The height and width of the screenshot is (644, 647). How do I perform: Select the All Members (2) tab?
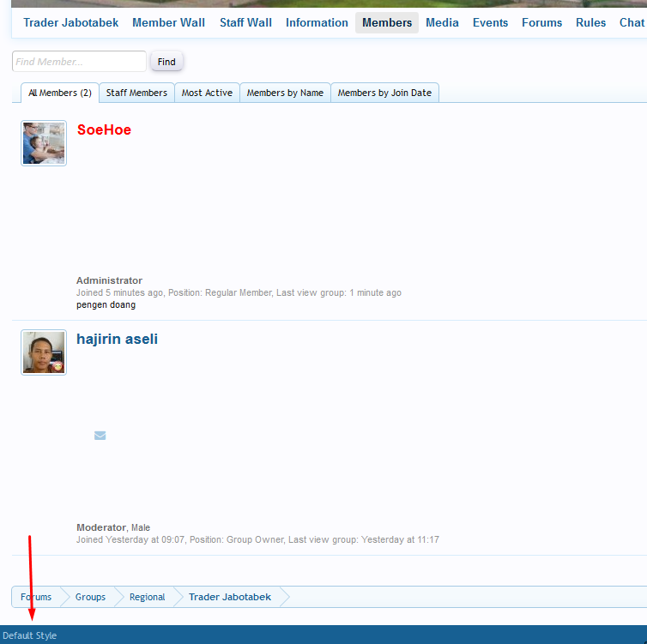coord(60,93)
